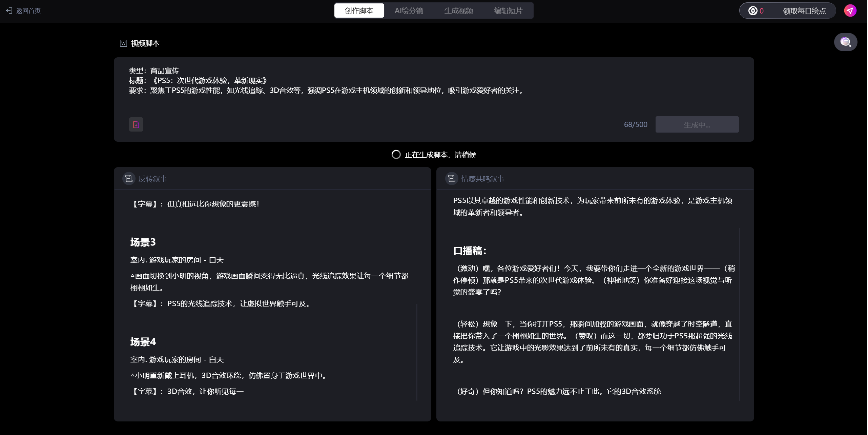Open the 生成视频 tab
This screenshot has height=435, width=868.
point(459,11)
